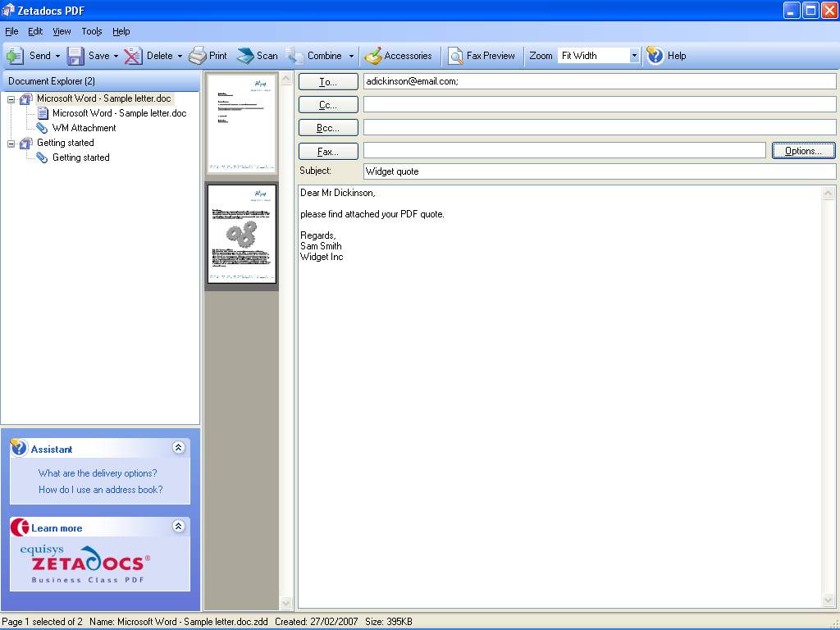Image resolution: width=840 pixels, height=630 pixels.
Task: Open the Help menu
Action: pos(121,32)
